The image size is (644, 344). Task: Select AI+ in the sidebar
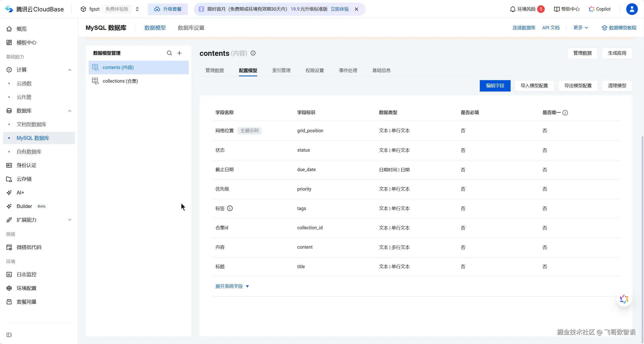coord(20,192)
